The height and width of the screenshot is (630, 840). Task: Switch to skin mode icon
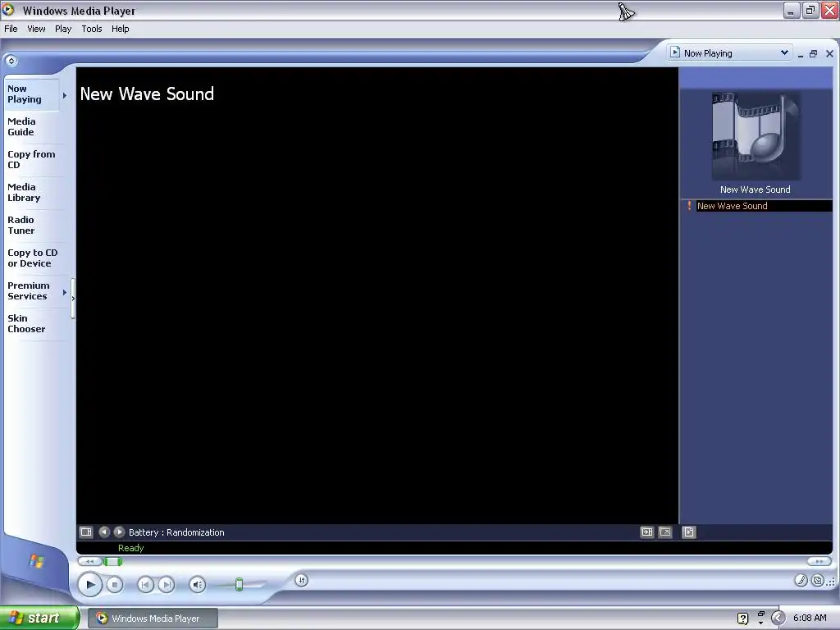818,580
